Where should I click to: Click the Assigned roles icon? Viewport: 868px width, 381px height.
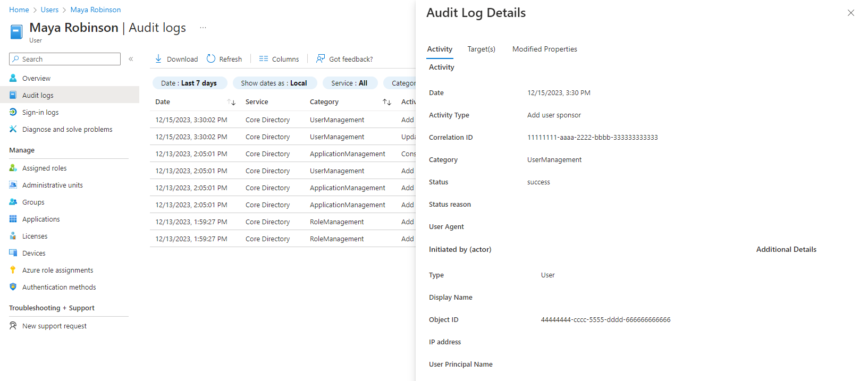(13, 168)
